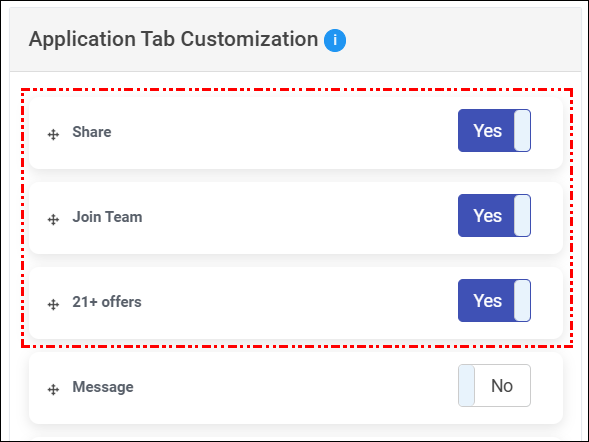The width and height of the screenshot is (589, 442).
Task: Click the move handle icon for Share
Action: click(x=53, y=134)
